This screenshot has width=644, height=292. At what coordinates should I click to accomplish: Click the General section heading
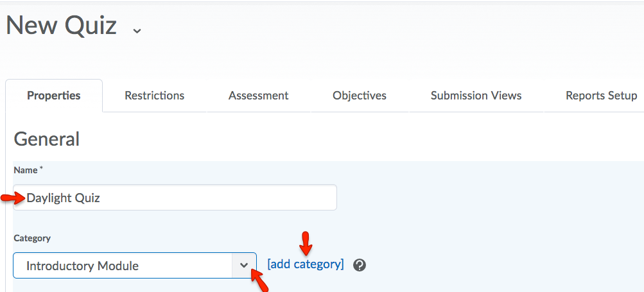point(46,139)
